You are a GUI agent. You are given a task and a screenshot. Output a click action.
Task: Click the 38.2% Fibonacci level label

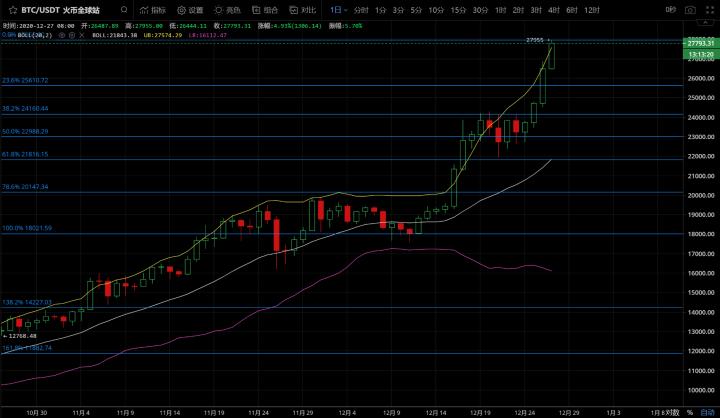(x=25, y=109)
